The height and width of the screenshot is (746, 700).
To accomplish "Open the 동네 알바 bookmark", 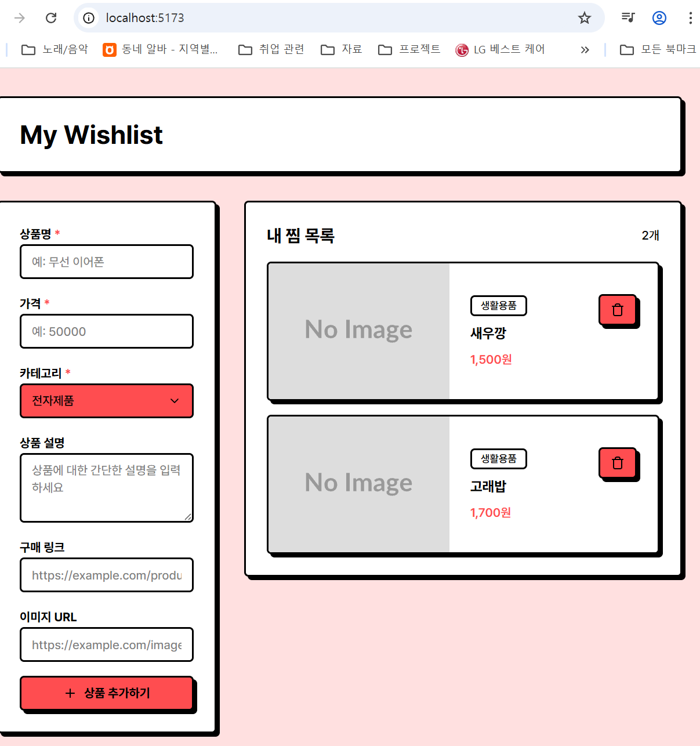I will (160, 50).
